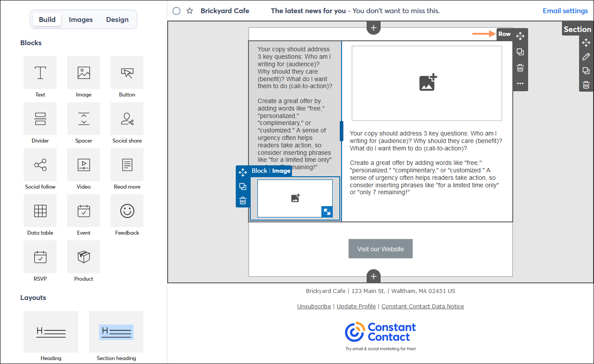Open the Row more options menu

(520, 83)
